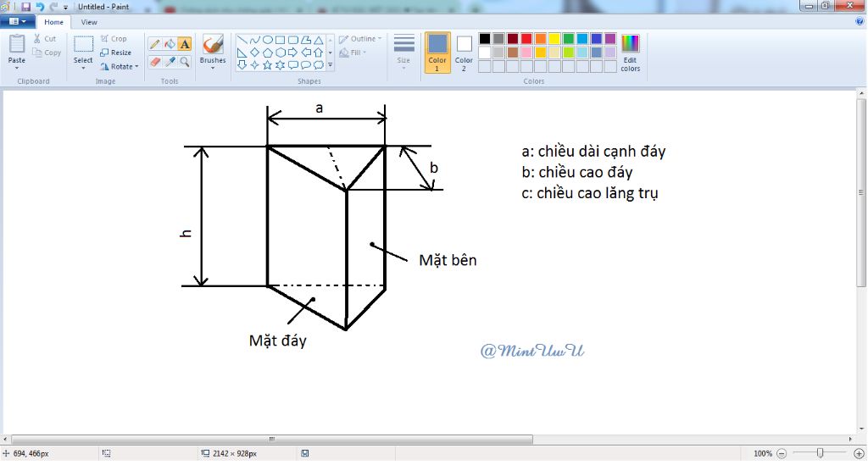Pick the Up arrow shape
The image size is (868, 465).
coord(319,53)
